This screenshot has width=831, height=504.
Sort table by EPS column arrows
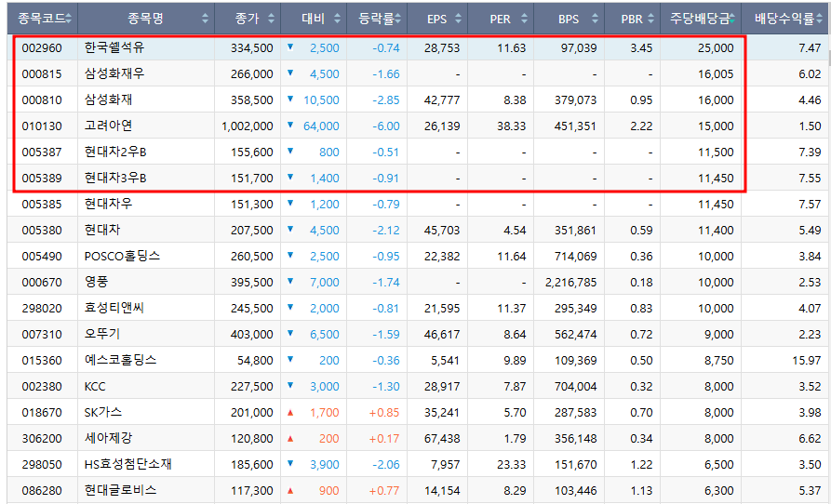[458, 19]
